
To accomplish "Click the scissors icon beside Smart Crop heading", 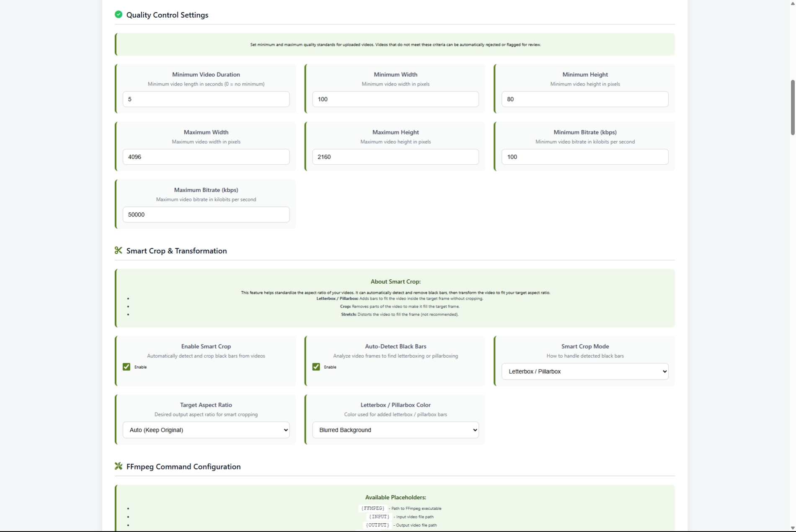I will 119,251.
